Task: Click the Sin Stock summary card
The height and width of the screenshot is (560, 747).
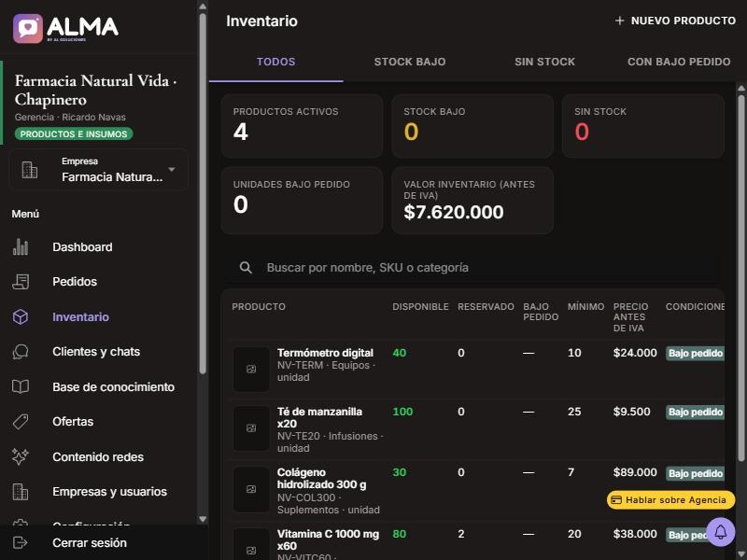Action: click(x=643, y=126)
